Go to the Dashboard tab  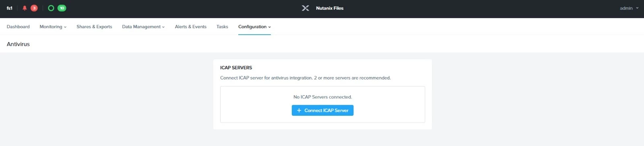(x=18, y=27)
